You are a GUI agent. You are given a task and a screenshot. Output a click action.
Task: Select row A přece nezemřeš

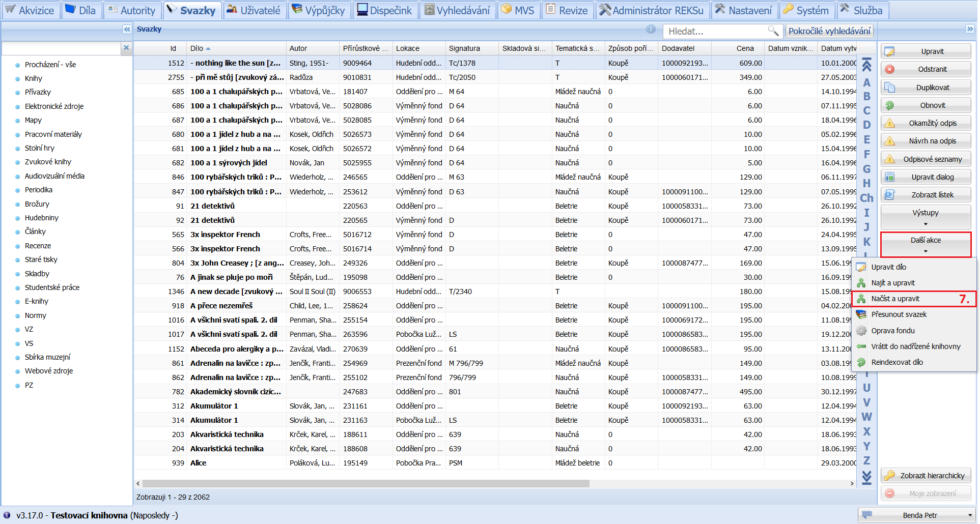point(496,306)
